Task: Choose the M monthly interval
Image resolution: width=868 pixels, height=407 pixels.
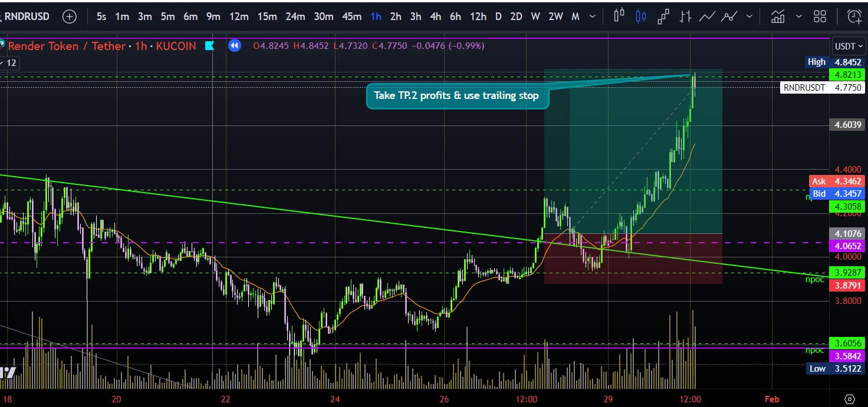Action: [x=576, y=16]
